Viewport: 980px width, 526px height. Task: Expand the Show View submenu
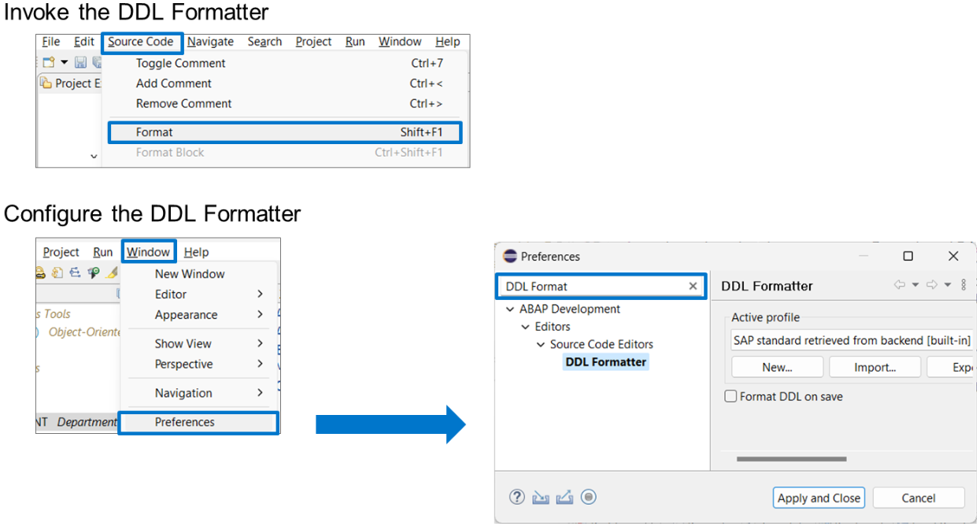(200, 343)
